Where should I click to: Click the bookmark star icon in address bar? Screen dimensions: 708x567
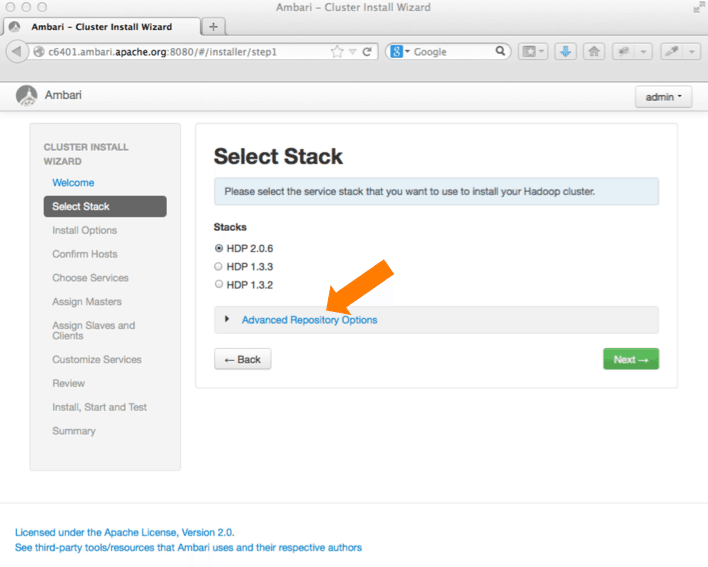click(x=337, y=52)
